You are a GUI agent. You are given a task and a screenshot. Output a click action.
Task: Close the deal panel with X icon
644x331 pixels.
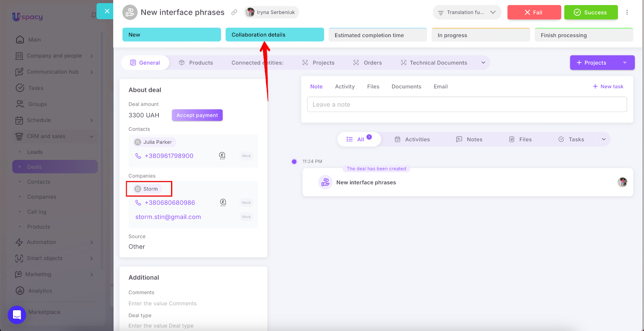(x=107, y=11)
